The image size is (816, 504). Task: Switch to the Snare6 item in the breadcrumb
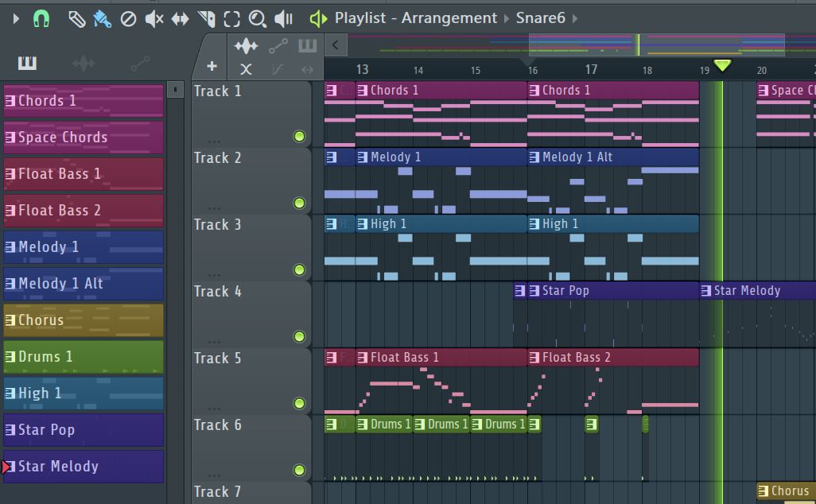click(541, 17)
